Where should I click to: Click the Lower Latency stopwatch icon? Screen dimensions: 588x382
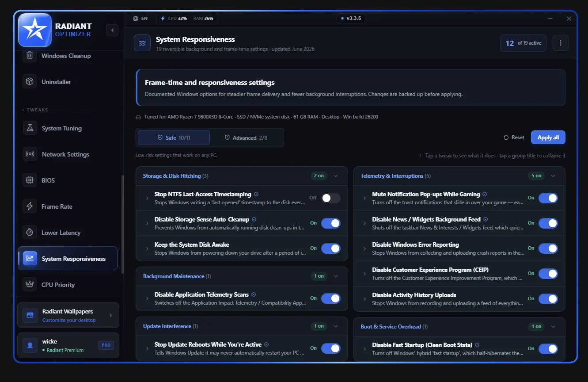coord(30,233)
